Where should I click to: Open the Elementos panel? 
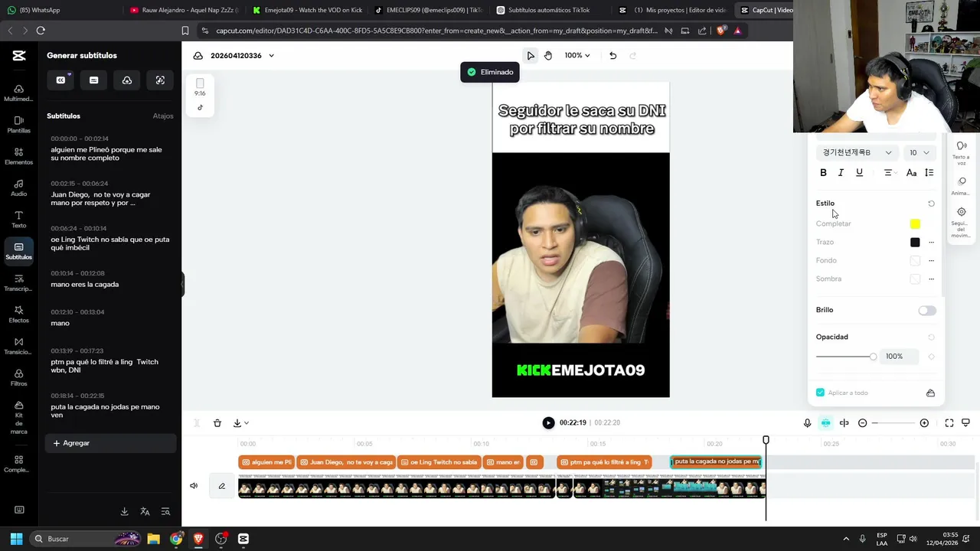(18, 156)
